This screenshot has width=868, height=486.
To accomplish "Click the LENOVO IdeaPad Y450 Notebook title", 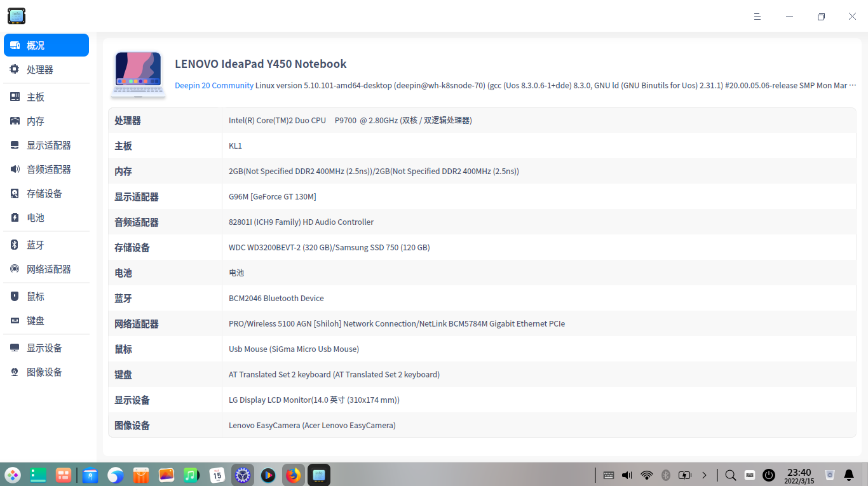I will click(x=261, y=64).
